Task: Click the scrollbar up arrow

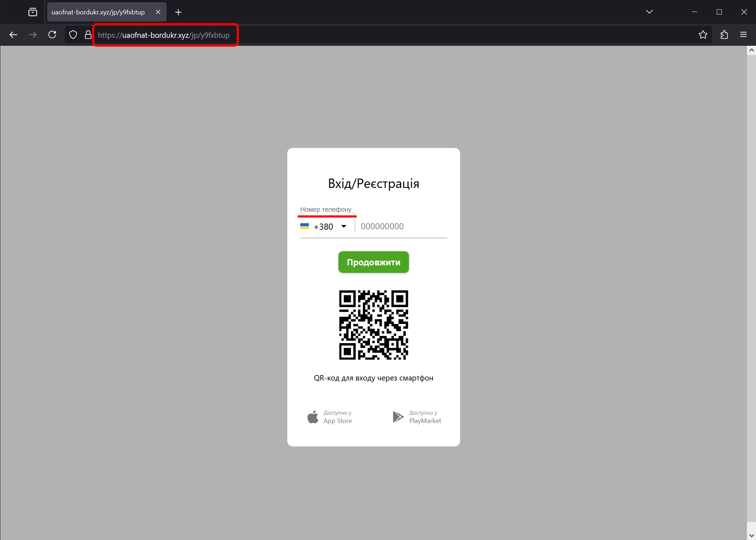Action: coord(751,50)
